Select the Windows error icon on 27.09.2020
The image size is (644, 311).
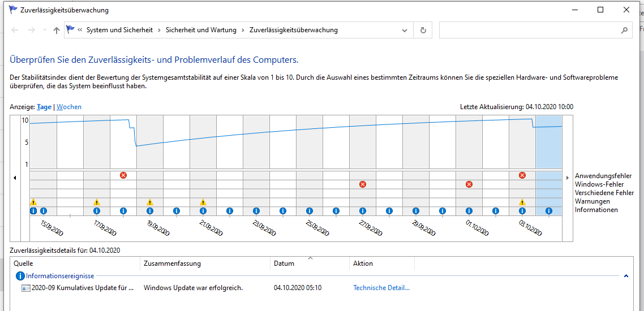(363, 184)
